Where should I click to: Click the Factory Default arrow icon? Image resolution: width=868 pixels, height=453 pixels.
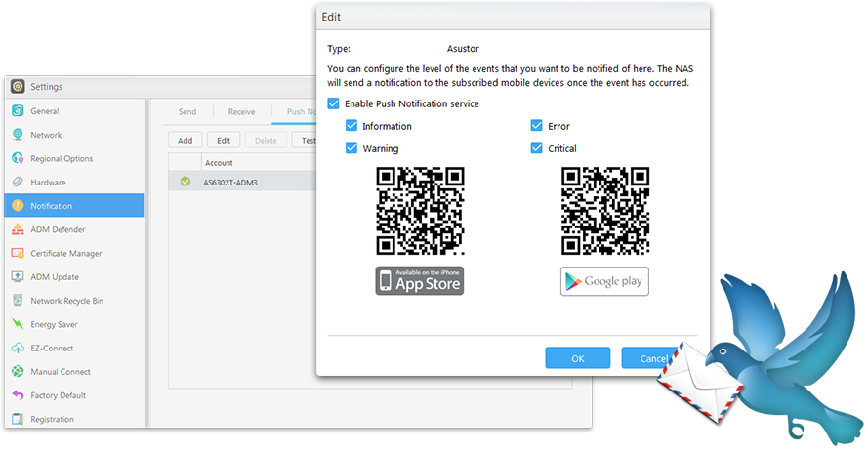coord(18,395)
